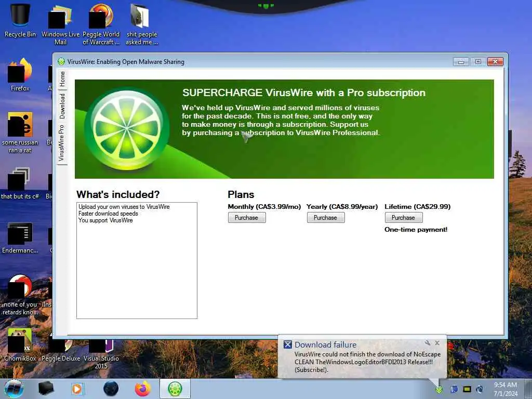Click the black box taskbar icon
This screenshot has width=532, height=399.
46,389
